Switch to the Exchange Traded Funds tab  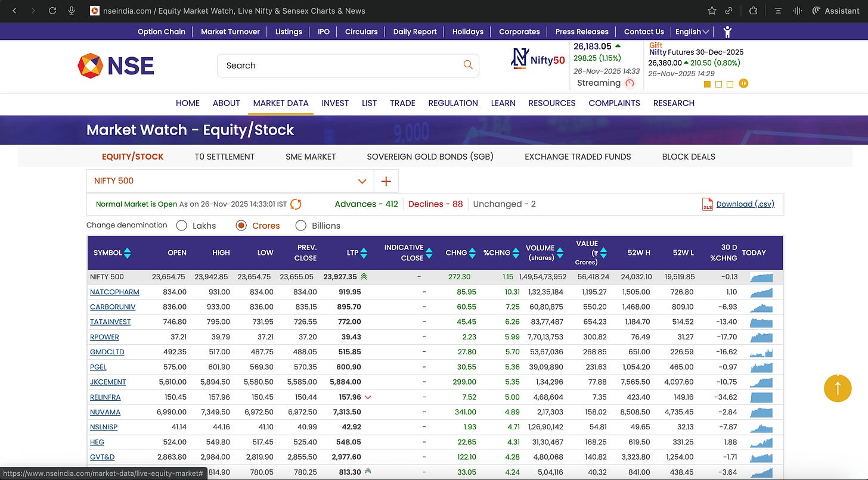coord(577,157)
